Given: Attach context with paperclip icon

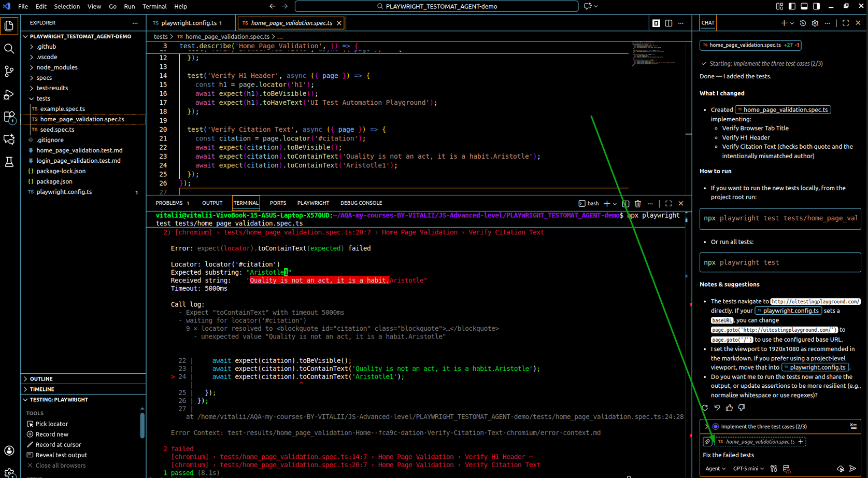Looking at the screenshot, I should tap(707, 442).
